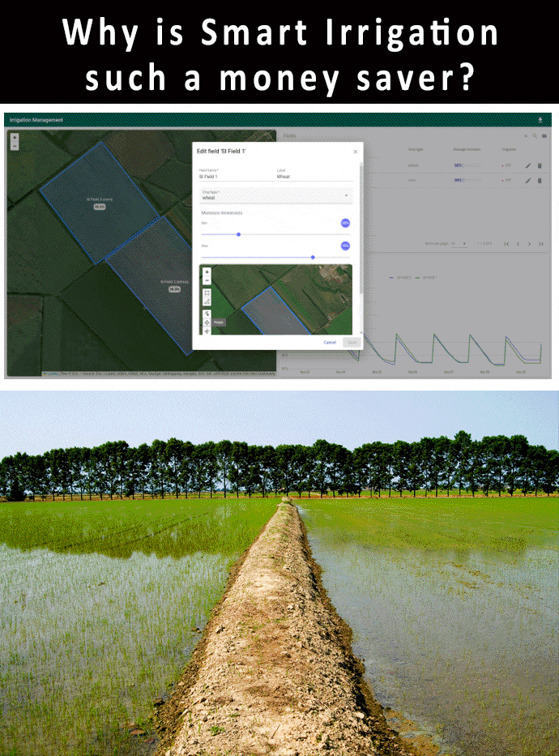Go to the first page of fields
The height and width of the screenshot is (756, 559).
point(506,243)
